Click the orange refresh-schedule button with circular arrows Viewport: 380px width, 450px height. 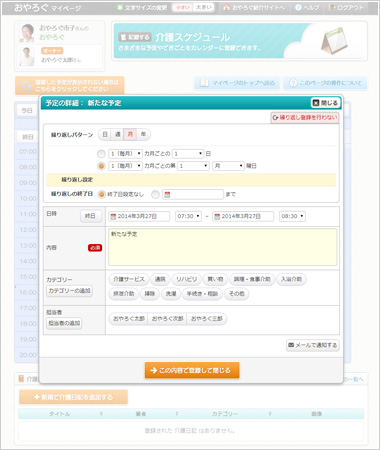[69, 86]
